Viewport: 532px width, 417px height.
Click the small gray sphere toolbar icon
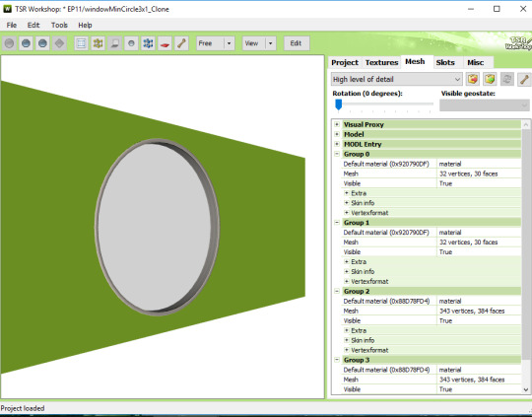(x=131, y=43)
